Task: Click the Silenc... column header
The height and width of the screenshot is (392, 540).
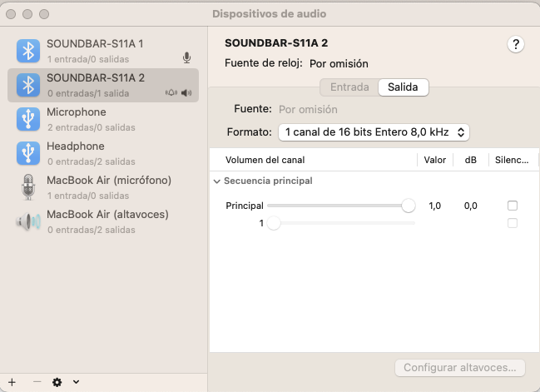Action: [x=512, y=160]
